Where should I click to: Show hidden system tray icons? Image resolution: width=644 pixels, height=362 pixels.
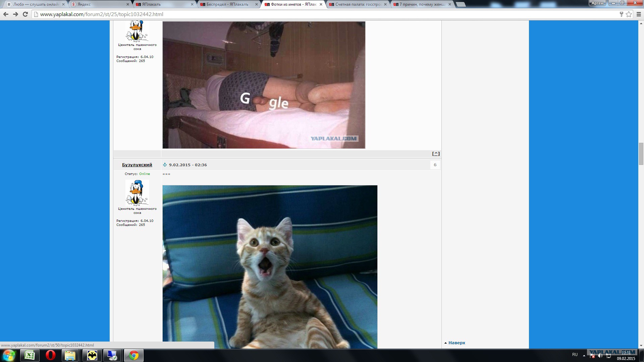(584, 355)
